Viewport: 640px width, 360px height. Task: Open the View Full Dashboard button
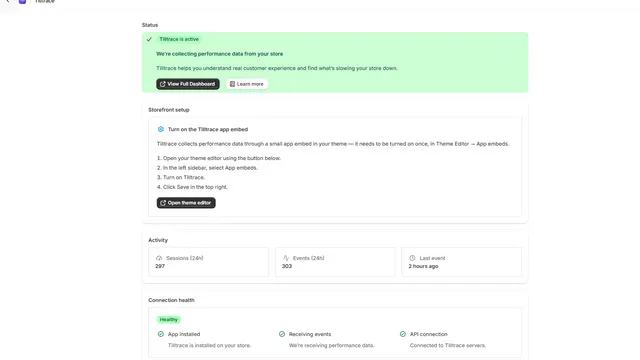tap(188, 84)
